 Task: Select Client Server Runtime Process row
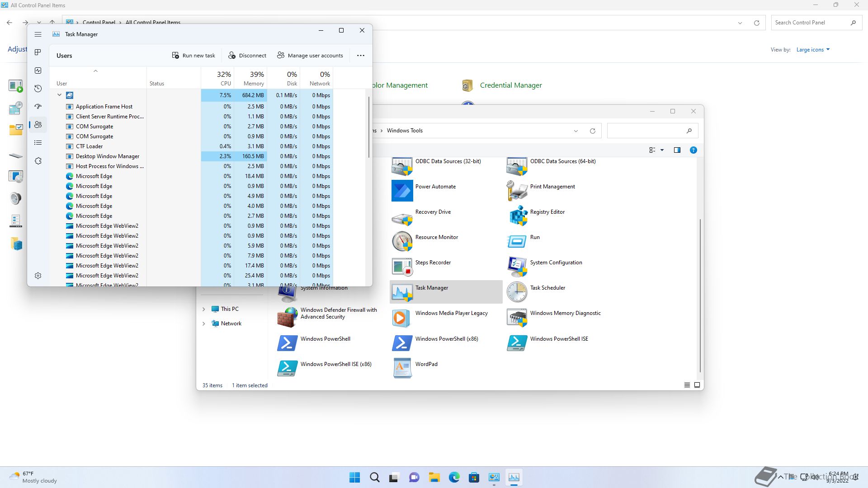(x=191, y=117)
